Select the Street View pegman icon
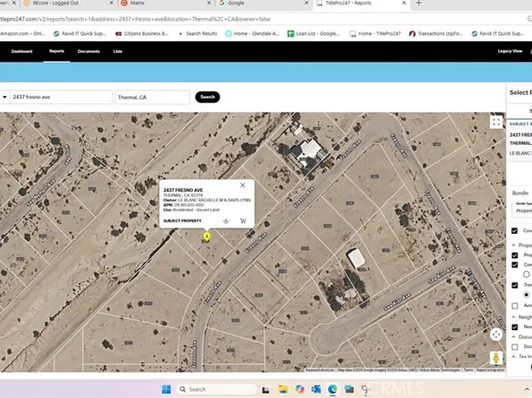 pos(496,358)
